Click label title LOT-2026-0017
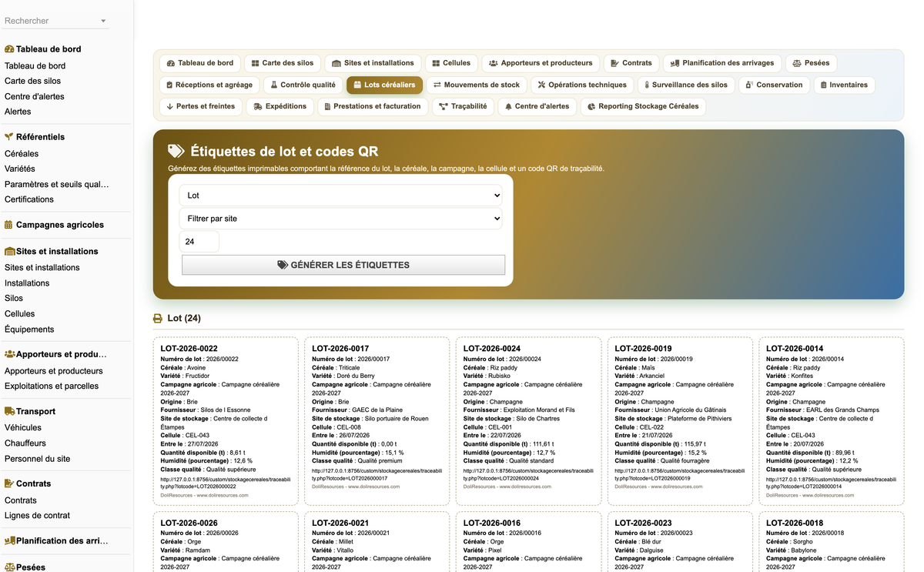Viewport: 924px width, 572px height. (x=340, y=349)
